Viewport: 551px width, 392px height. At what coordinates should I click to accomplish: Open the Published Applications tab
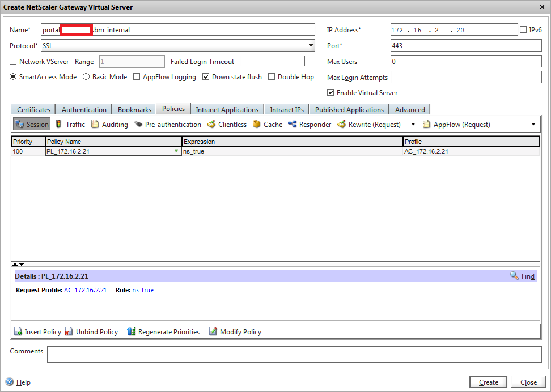click(x=349, y=109)
